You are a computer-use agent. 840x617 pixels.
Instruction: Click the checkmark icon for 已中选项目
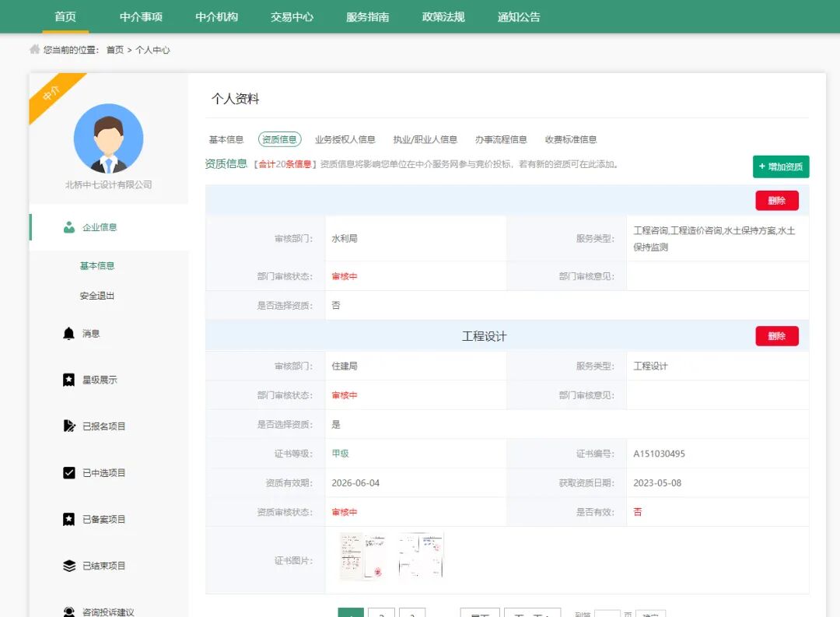pyautogui.click(x=69, y=472)
